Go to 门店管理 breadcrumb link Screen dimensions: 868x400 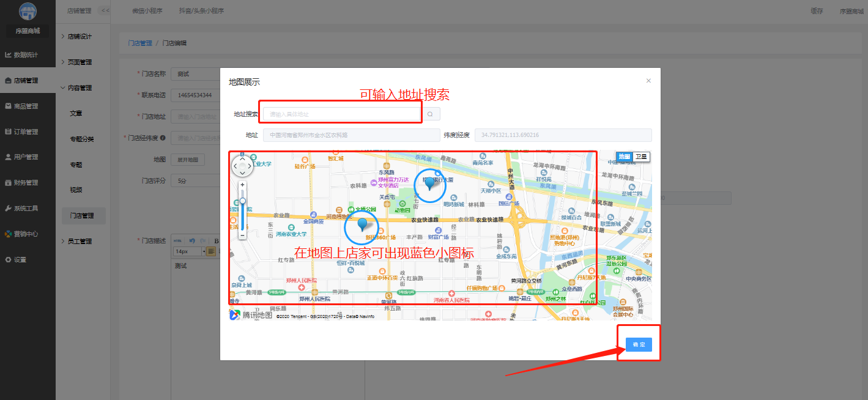point(140,43)
